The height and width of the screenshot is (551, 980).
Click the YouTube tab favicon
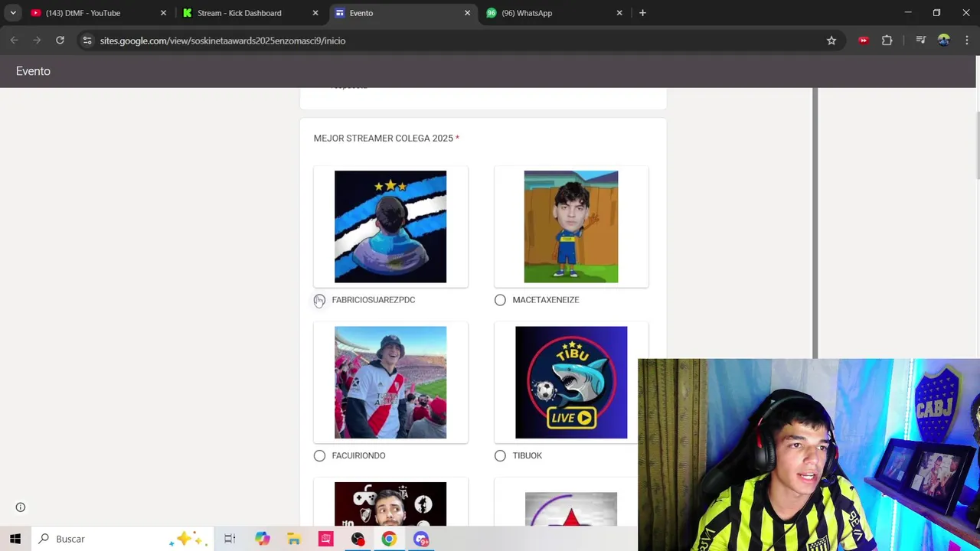pos(35,13)
